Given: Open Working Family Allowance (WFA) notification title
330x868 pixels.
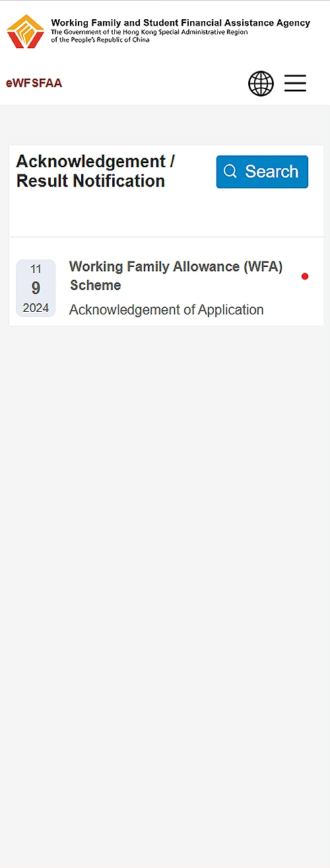Looking at the screenshot, I should [x=176, y=275].
